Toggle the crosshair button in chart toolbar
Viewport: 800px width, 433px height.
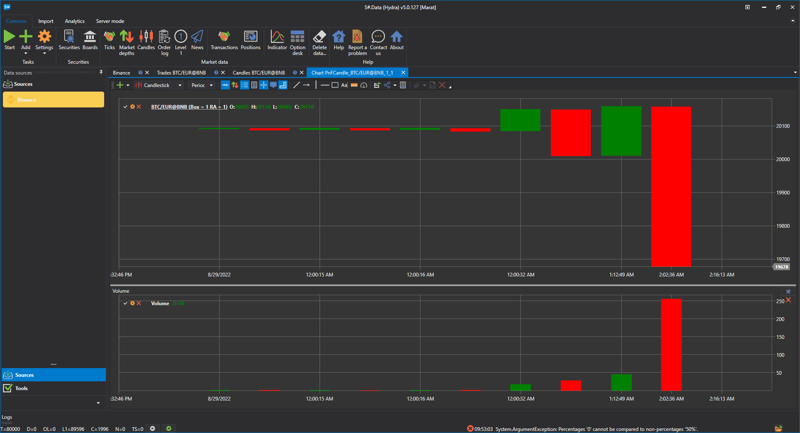click(x=264, y=85)
